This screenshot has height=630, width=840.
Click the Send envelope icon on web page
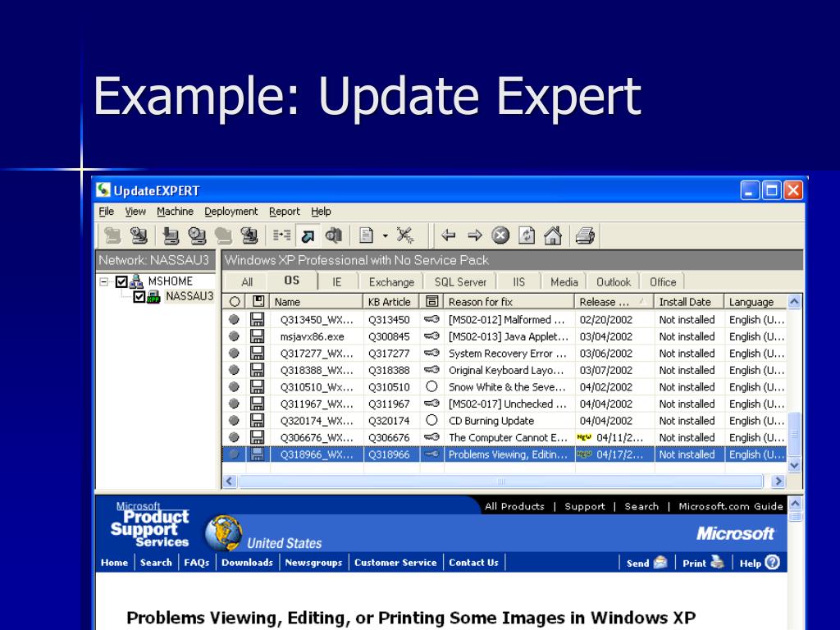[x=661, y=562]
